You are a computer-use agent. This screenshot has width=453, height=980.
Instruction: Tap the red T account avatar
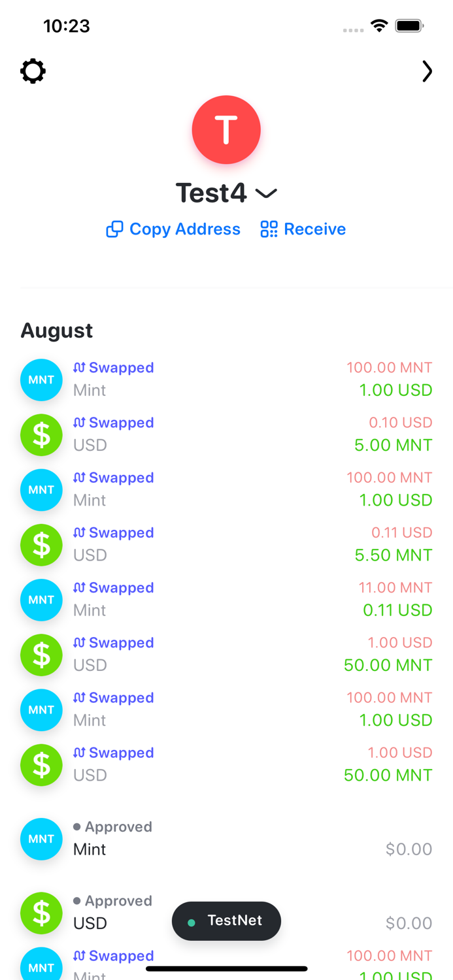pos(226,129)
